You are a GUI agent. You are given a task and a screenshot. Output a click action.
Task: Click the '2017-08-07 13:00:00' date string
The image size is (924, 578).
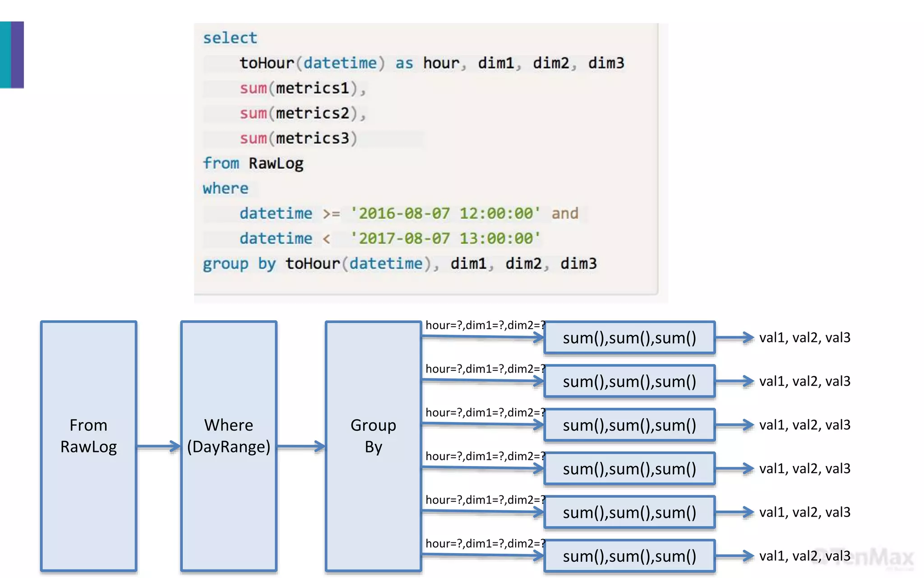tap(445, 238)
